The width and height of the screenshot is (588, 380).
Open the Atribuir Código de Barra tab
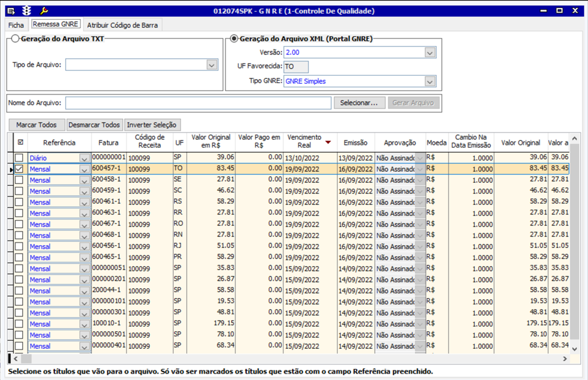point(123,25)
